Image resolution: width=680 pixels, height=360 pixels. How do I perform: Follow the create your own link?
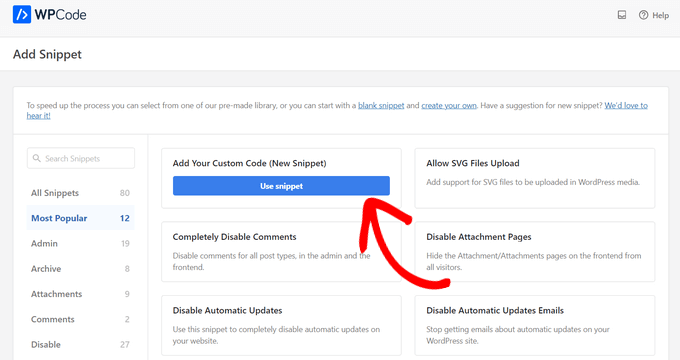coord(449,105)
